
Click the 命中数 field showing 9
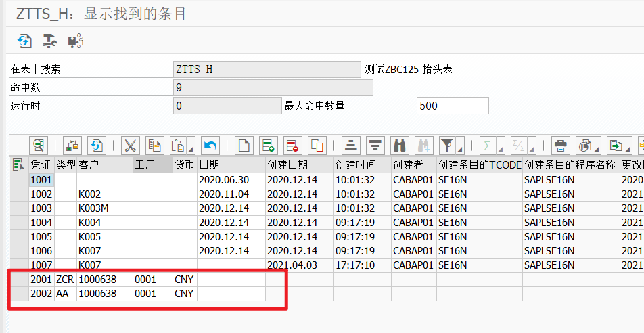pyautogui.click(x=273, y=87)
